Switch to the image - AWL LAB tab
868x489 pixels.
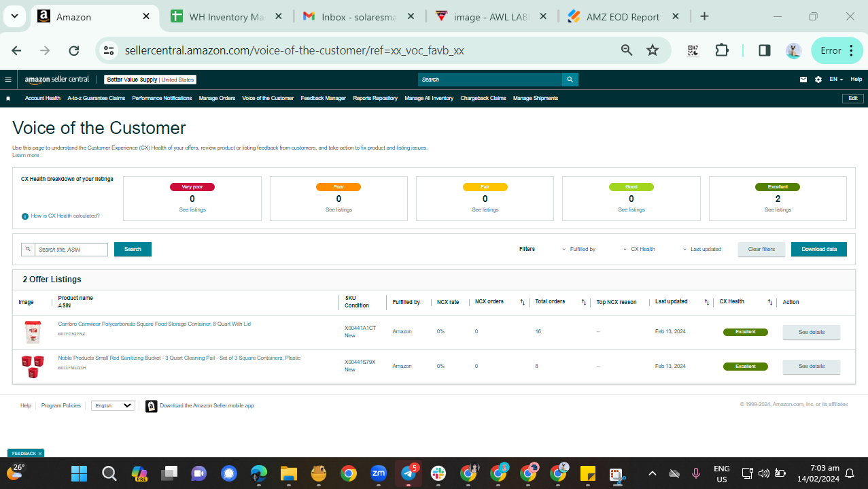tap(491, 17)
